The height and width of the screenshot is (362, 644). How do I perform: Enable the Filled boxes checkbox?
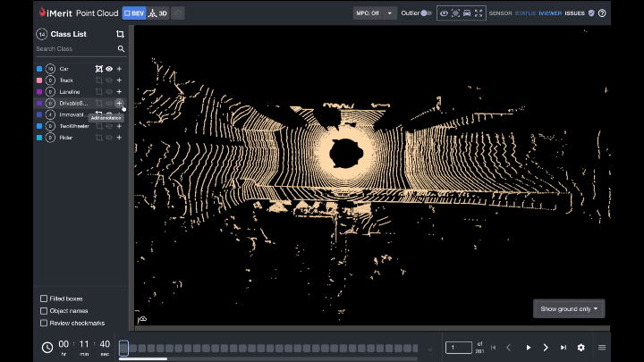click(x=44, y=299)
